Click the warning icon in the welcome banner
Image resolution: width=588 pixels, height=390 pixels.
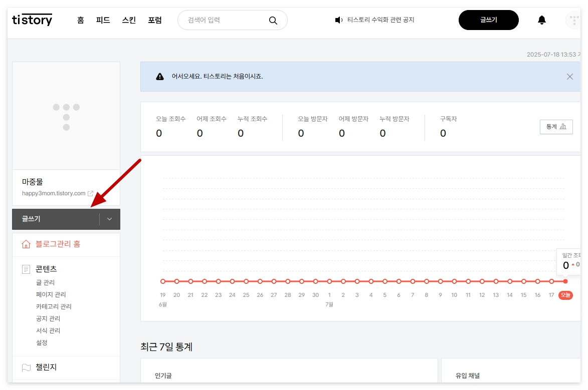point(159,77)
